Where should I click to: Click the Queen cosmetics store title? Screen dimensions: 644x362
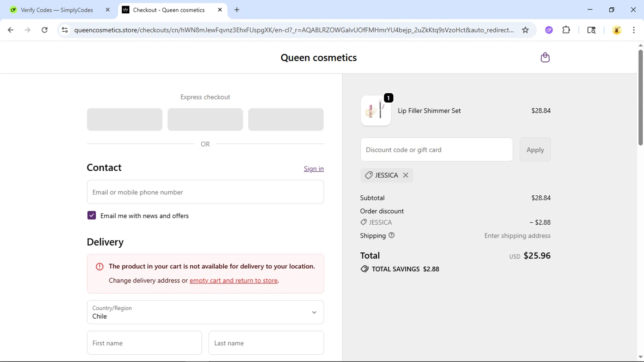[x=319, y=58]
